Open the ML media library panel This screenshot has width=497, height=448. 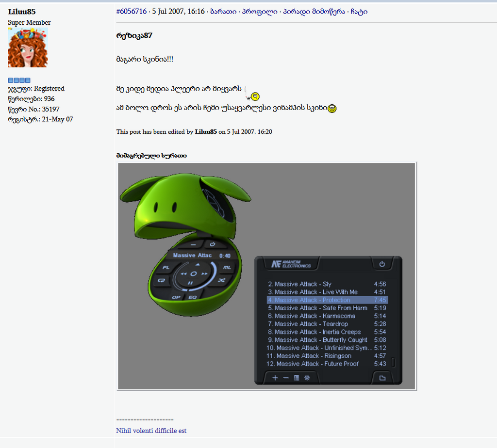pyautogui.click(x=227, y=268)
